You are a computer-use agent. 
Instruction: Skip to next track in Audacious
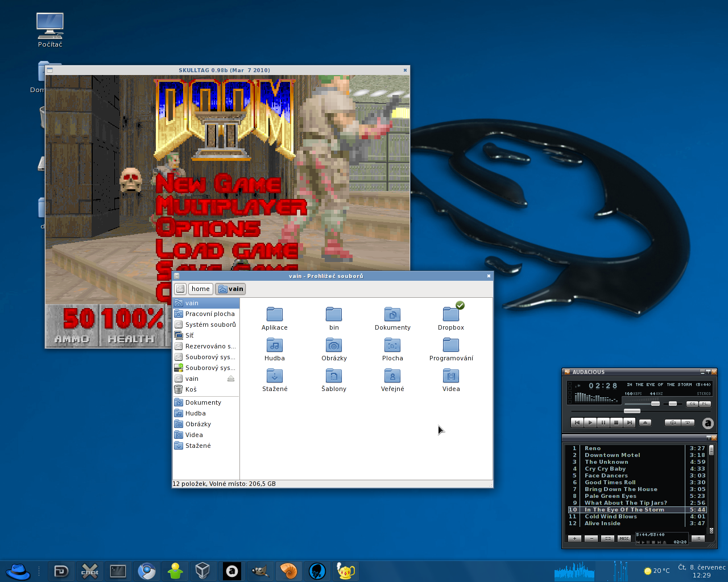(x=629, y=422)
